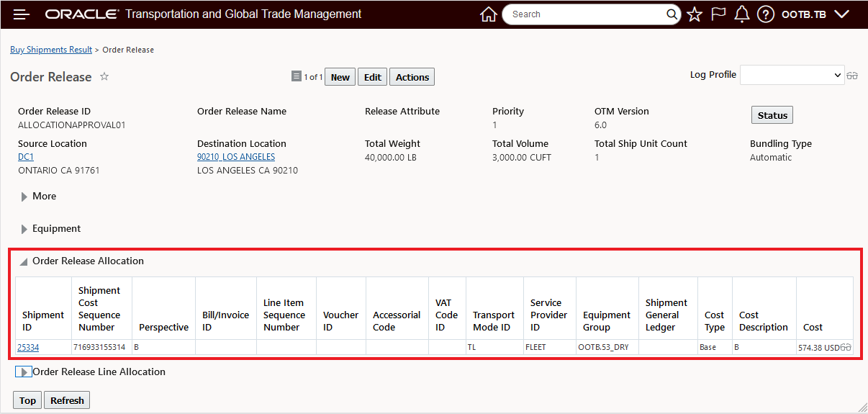Open the 90210 LOS ANGELES destination link

(x=236, y=157)
